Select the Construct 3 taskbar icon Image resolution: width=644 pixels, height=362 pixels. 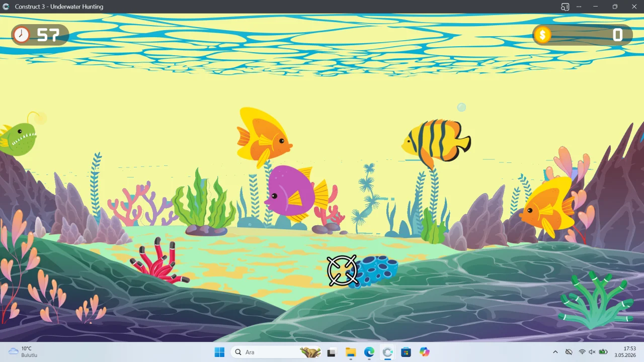click(387, 352)
